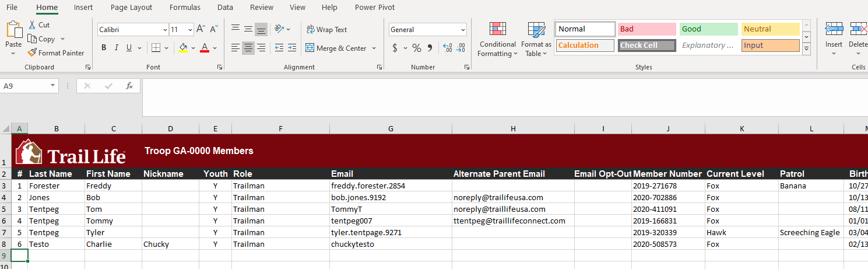Image resolution: width=868 pixels, height=269 pixels.
Task: Expand the cell styles gallery
Action: (x=807, y=50)
